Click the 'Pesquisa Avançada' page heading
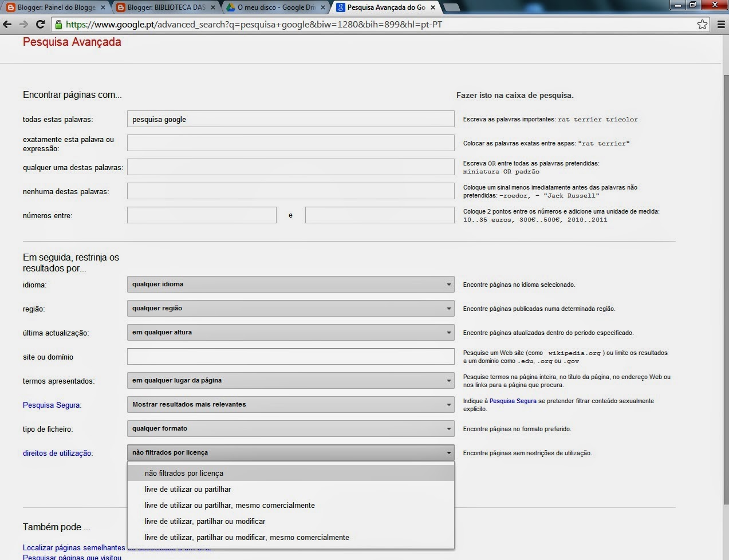729x560 pixels. tap(72, 42)
